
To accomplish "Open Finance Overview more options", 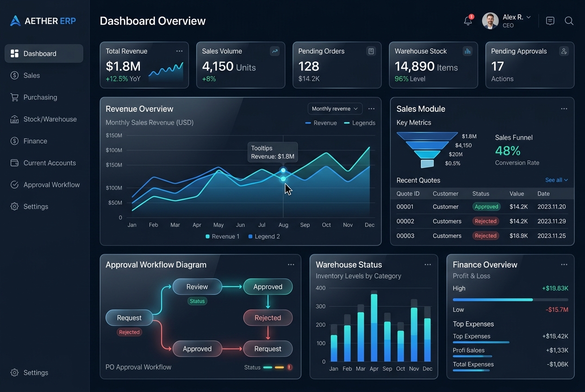I will (564, 264).
